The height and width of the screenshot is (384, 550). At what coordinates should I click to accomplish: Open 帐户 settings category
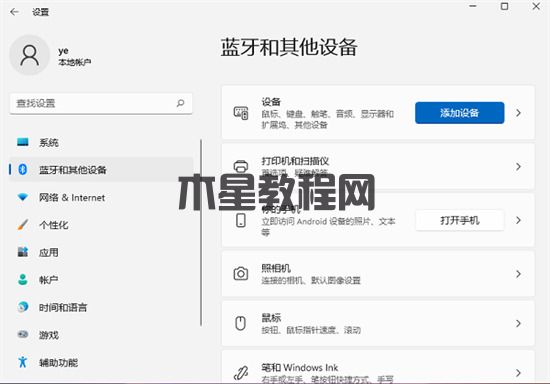[101, 280]
